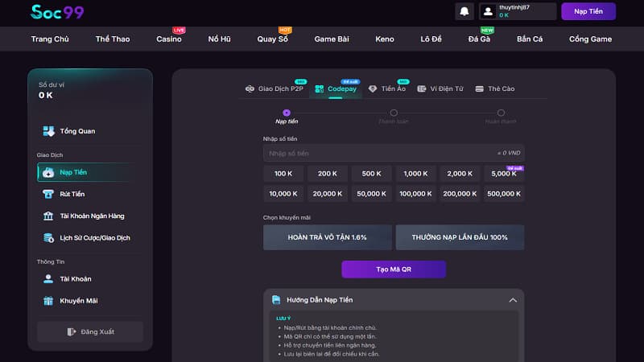The width and height of the screenshot is (644, 362).
Task: Click the notification bell icon
Action: coord(464,11)
